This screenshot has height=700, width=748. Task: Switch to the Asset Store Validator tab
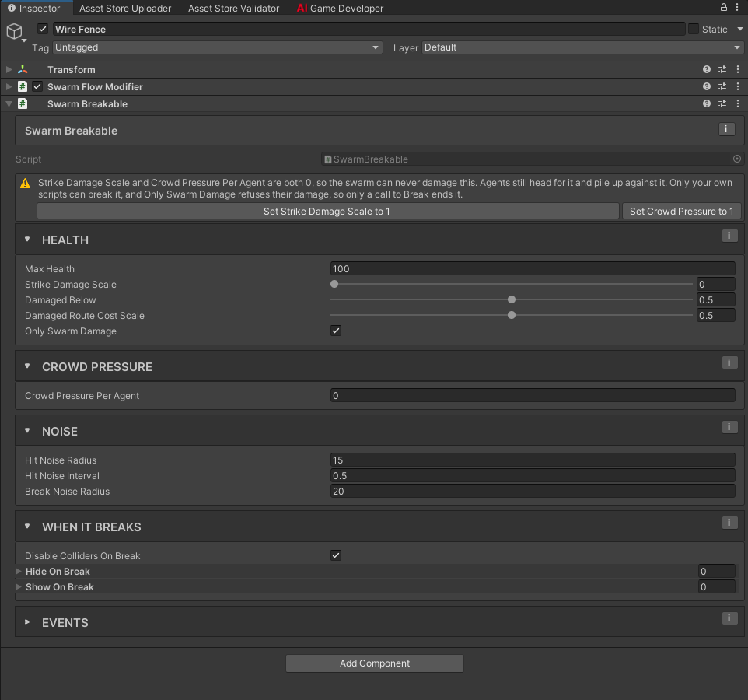[x=233, y=8]
